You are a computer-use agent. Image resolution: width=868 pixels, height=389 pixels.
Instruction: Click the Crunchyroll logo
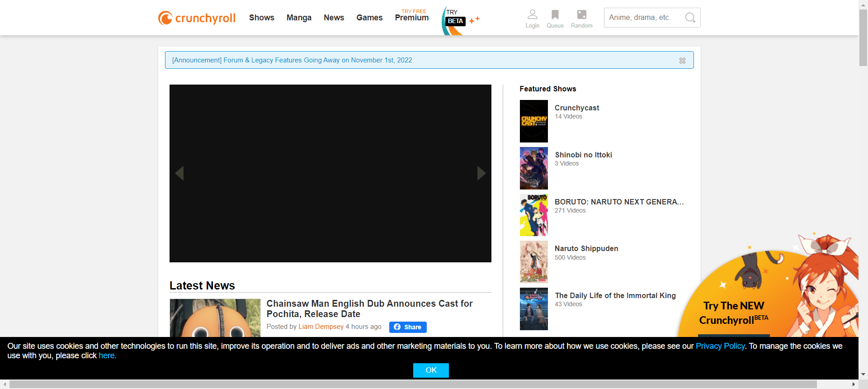tap(197, 18)
